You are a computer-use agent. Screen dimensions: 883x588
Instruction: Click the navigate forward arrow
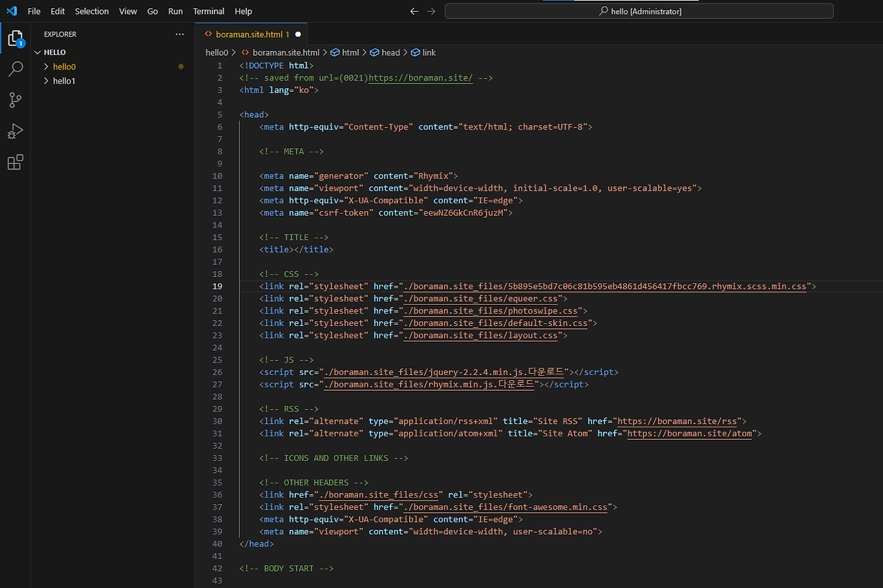pos(430,11)
